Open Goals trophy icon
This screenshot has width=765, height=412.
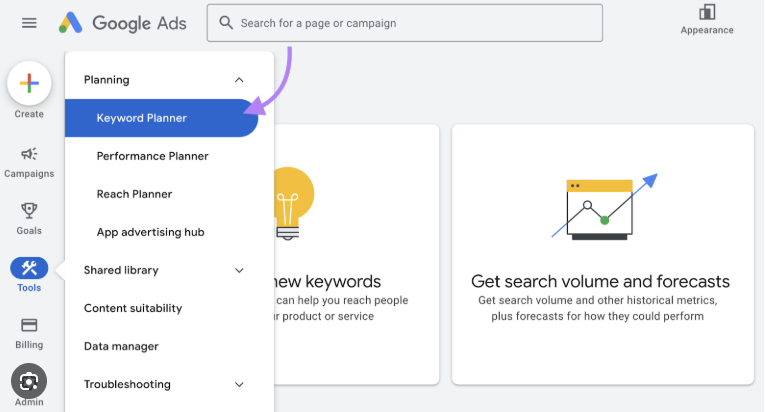tap(29, 211)
